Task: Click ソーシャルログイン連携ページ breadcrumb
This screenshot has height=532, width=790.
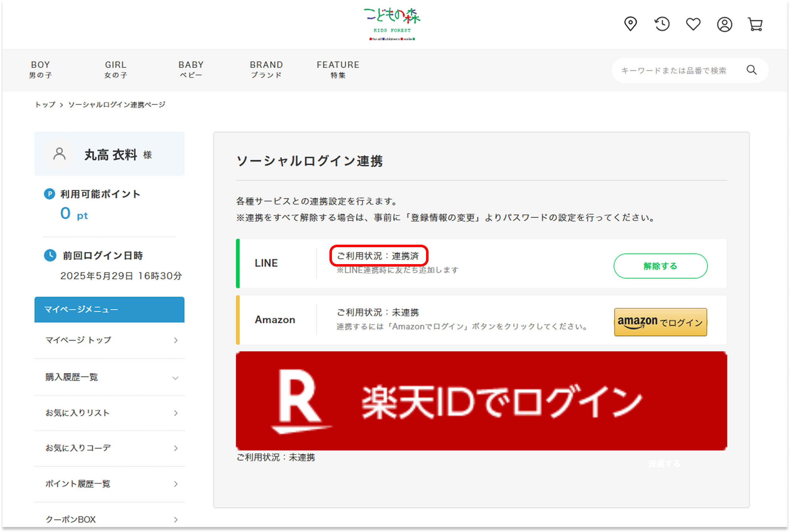Action: click(x=117, y=104)
